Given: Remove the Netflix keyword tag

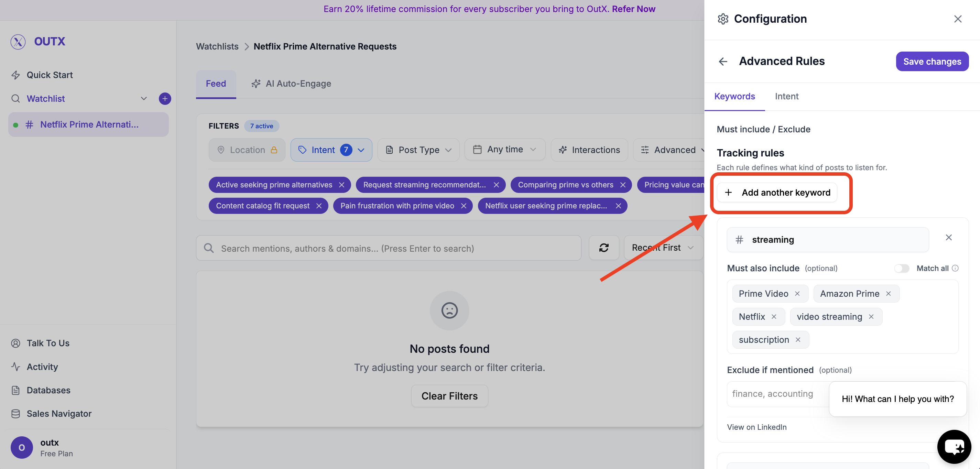Looking at the screenshot, I should coord(774,316).
